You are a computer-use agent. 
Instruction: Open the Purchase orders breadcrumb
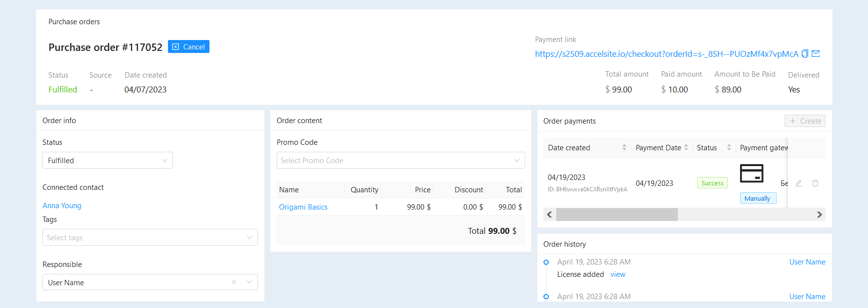click(74, 22)
